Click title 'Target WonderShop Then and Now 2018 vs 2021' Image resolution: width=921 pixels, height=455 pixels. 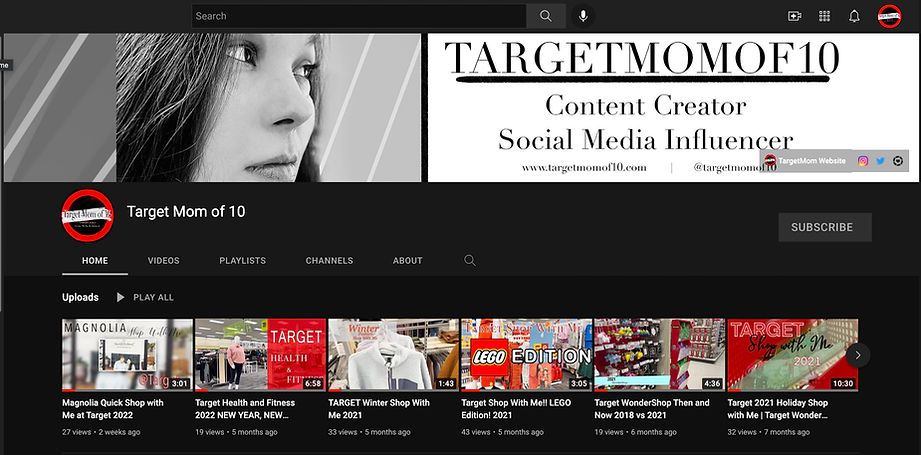(652, 409)
